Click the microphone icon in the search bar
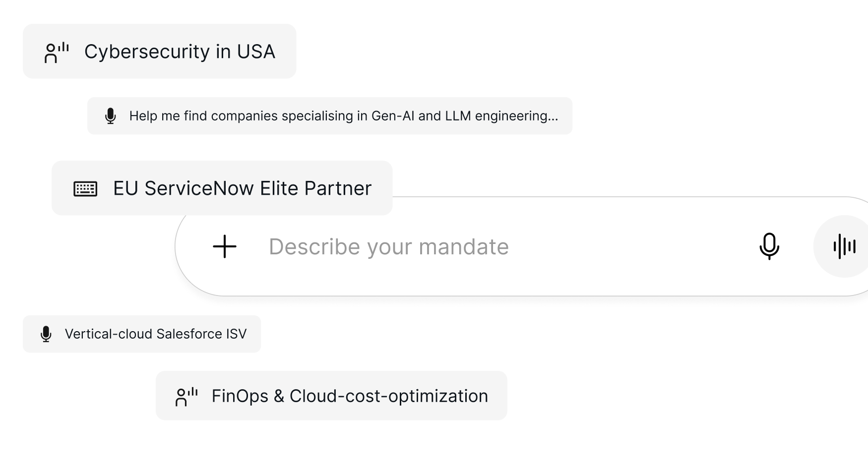Screen dimensions: 868x469 coord(769,246)
